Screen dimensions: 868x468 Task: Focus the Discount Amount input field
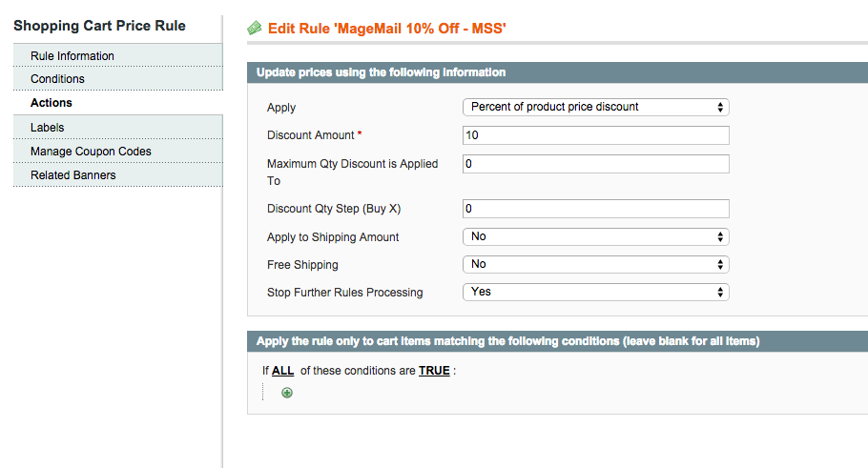pyautogui.click(x=595, y=135)
